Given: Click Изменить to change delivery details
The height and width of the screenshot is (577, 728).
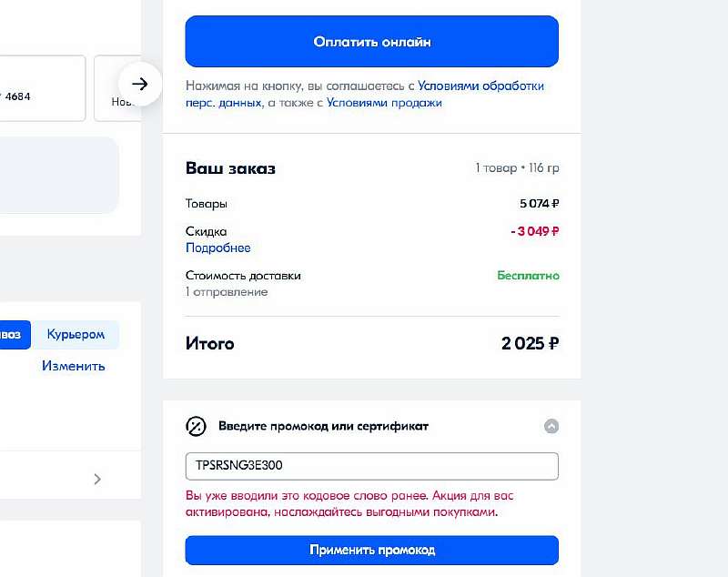Looking at the screenshot, I should (x=73, y=366).
